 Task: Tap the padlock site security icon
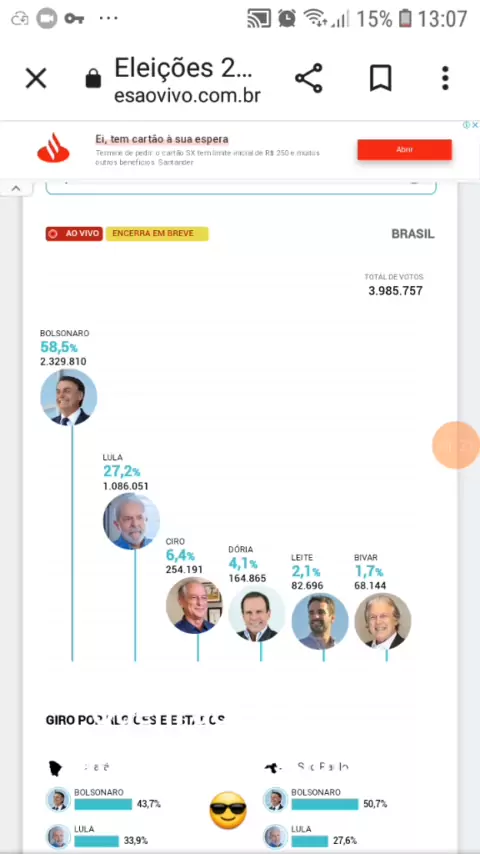coord(93,78)
